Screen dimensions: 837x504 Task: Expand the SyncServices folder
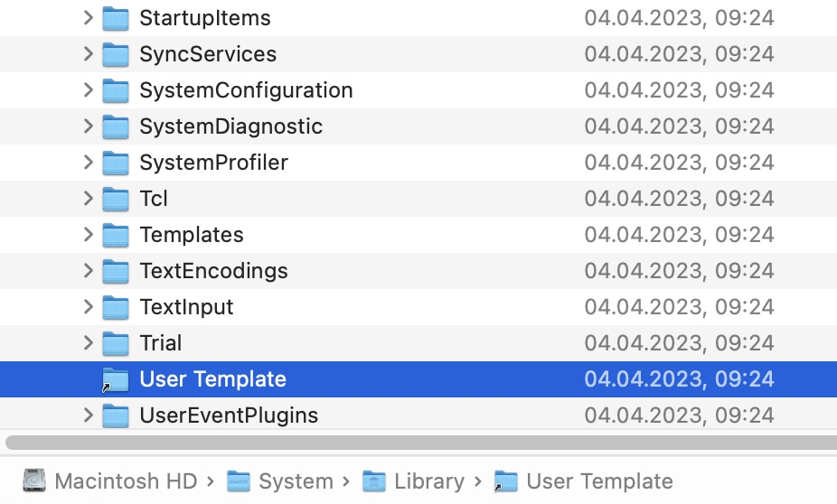point(89,54)
